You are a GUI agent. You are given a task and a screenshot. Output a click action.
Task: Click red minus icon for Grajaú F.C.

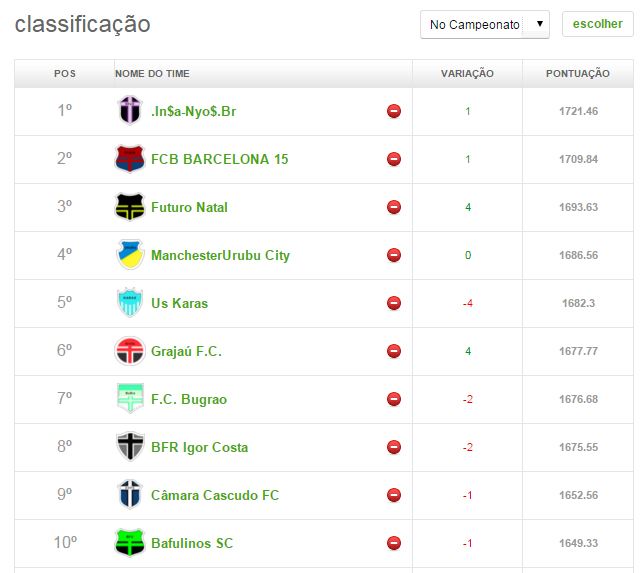[394, 351]
